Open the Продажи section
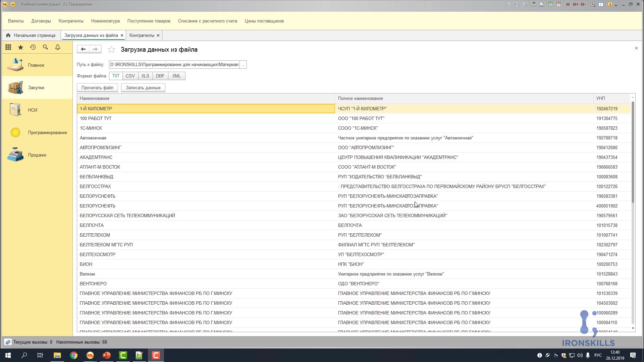Screen dimensions: 644x362 tap(37, 155)
